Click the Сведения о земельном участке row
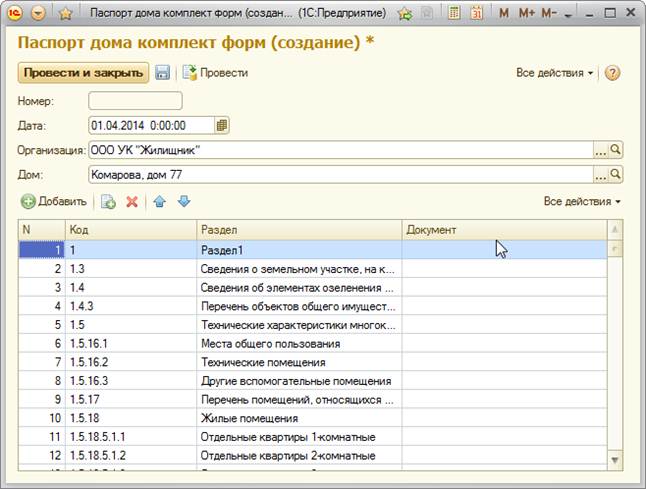 click(313, 269)
